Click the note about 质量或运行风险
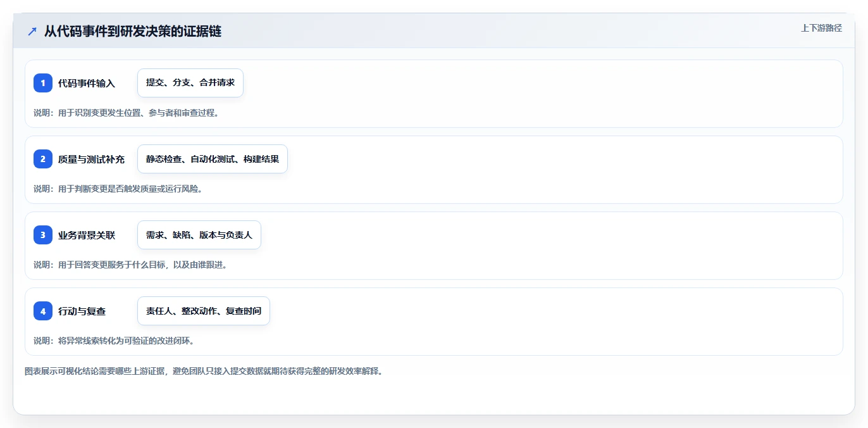This screenshot has height=428, width=868. point(118,189)
